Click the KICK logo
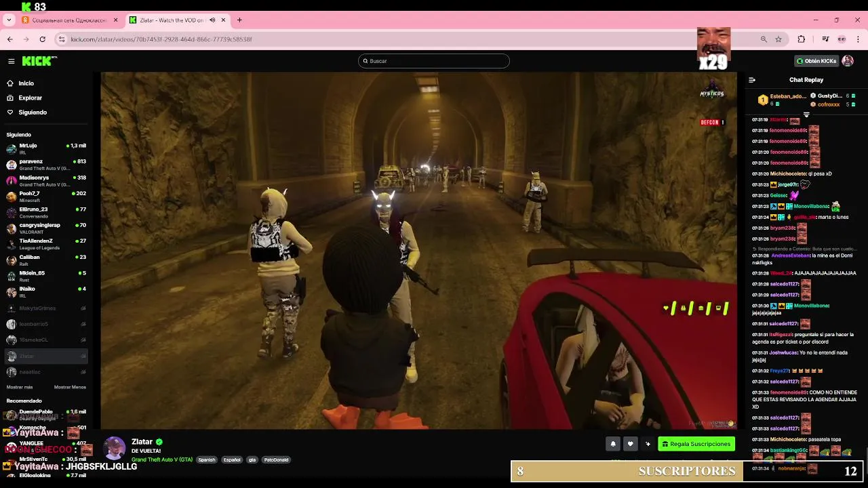The width and height of the screenshot is (868, 488). point(39,61)
